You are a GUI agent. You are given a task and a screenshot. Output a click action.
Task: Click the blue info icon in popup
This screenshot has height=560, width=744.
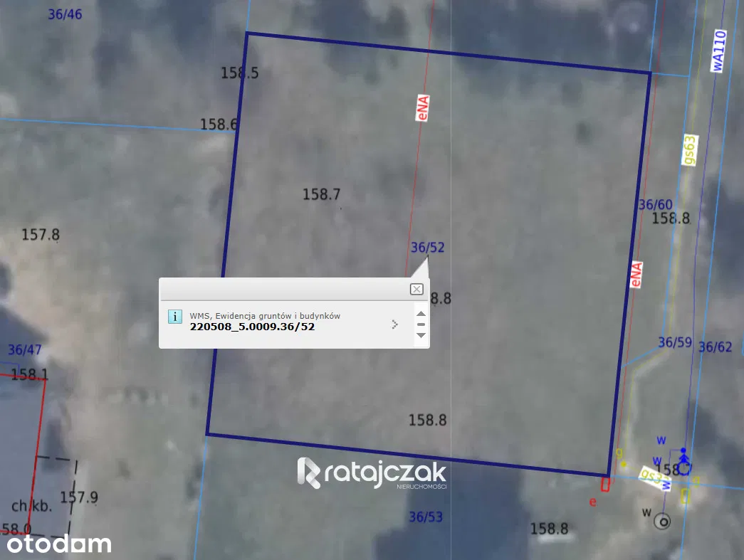174,317
